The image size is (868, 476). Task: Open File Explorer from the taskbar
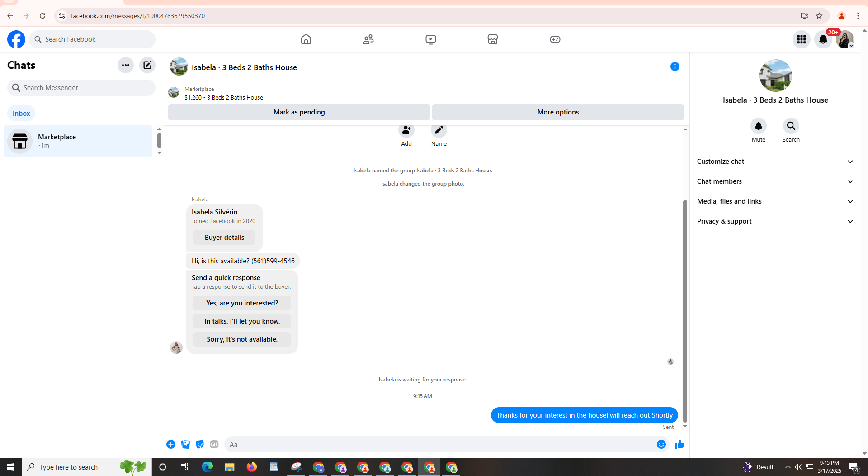(x=230, y=467)
